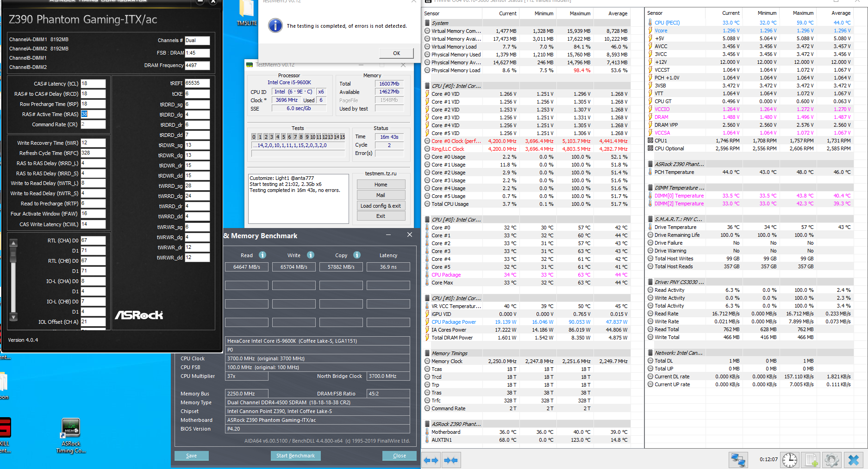Screen dimensions: 868x469
Task: Click the Save button in AIDA64 benchmark
Action: tap(192, 456)
